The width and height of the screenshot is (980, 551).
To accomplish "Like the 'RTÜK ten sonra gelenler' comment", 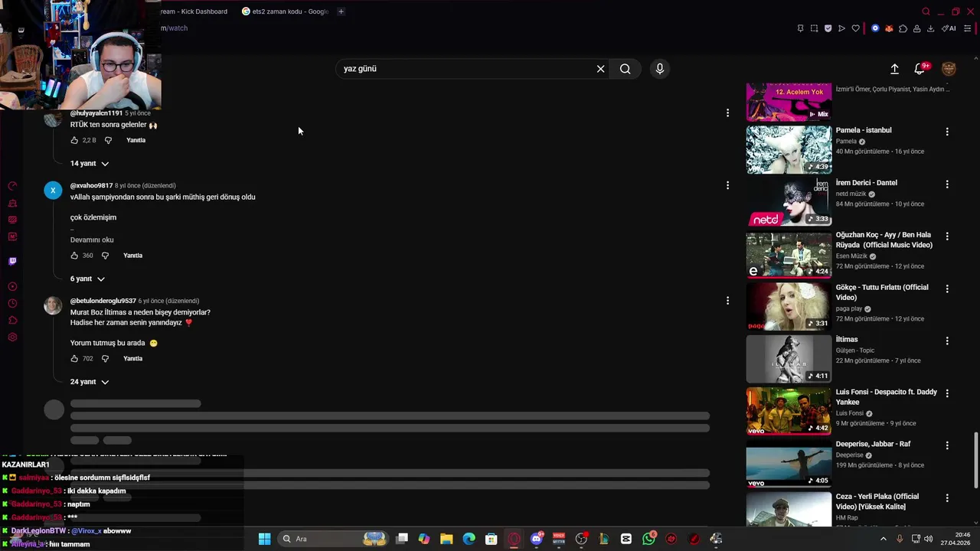I will tap(74, 140).
